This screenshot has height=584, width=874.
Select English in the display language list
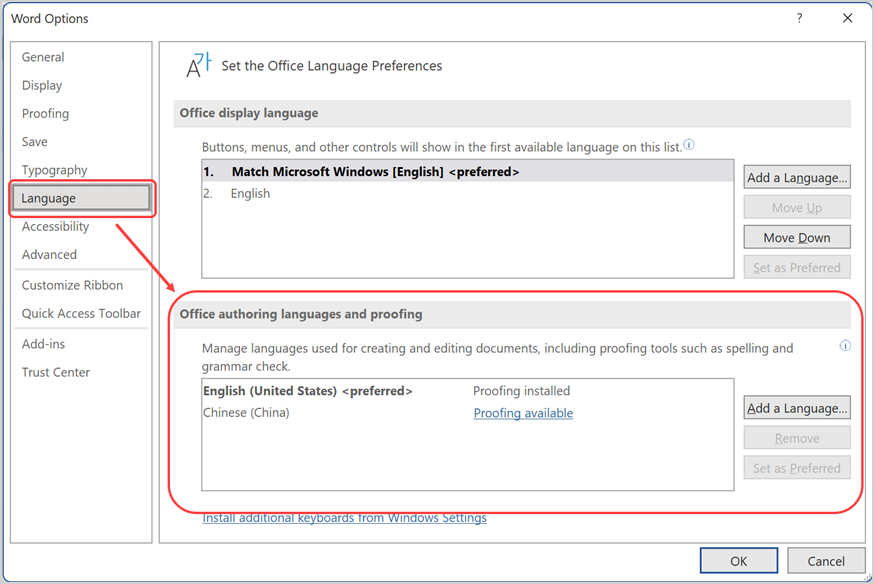[250, 193]
